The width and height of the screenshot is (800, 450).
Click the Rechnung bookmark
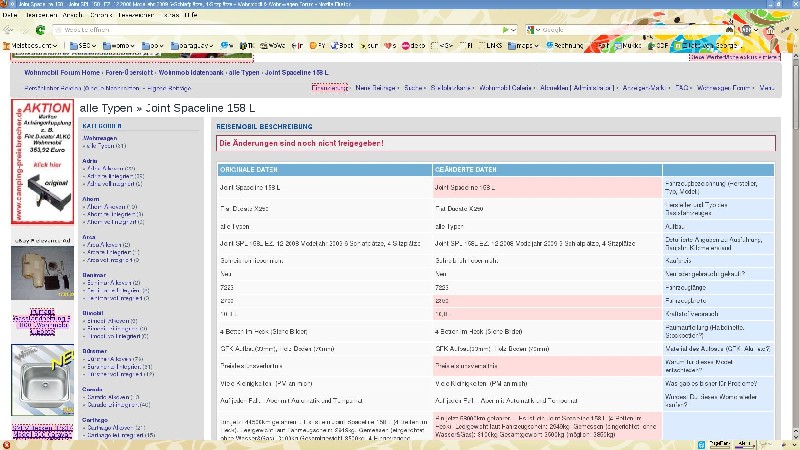point(564,45)
